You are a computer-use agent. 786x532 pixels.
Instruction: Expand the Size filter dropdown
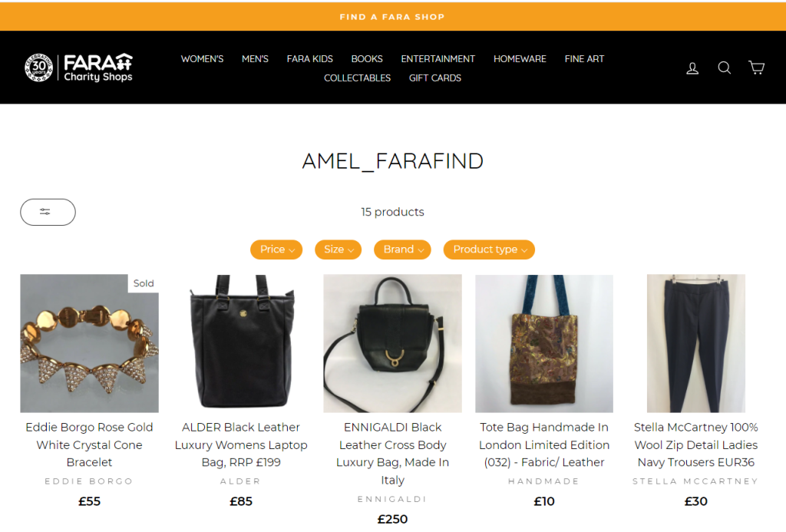[x=338, y=249]
